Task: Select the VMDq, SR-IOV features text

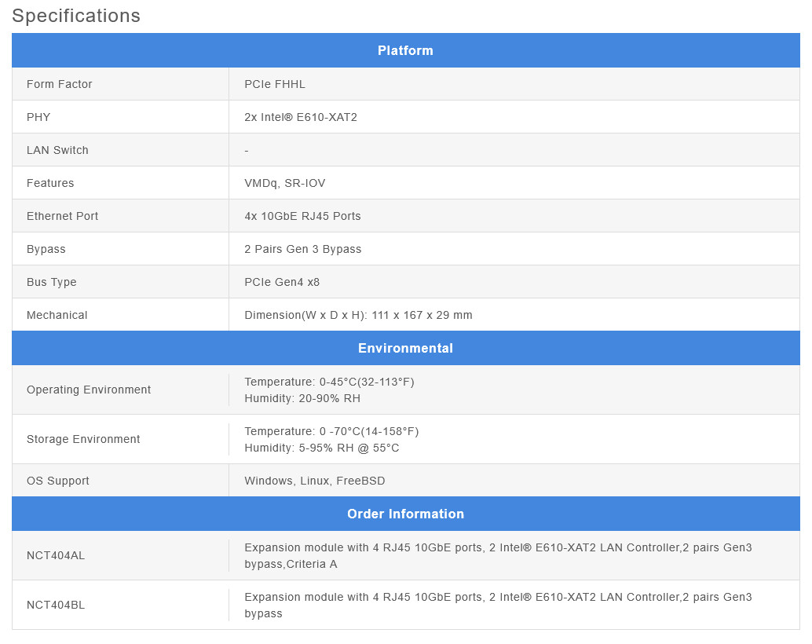Action: (x=284, y=183)
